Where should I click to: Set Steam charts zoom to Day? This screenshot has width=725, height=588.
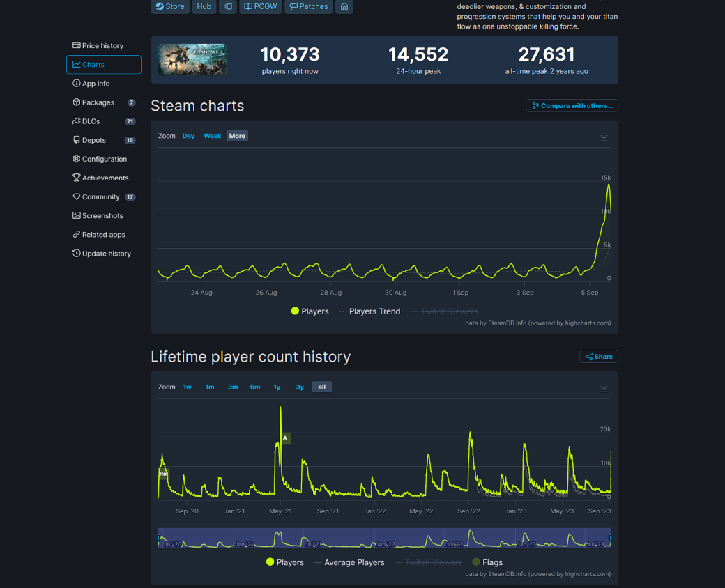[x=188, y=136]
